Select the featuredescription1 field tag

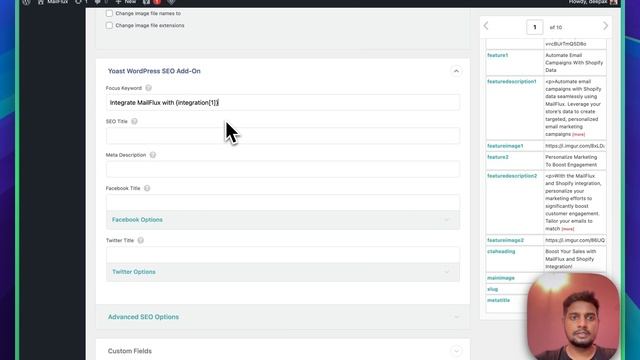512,82
